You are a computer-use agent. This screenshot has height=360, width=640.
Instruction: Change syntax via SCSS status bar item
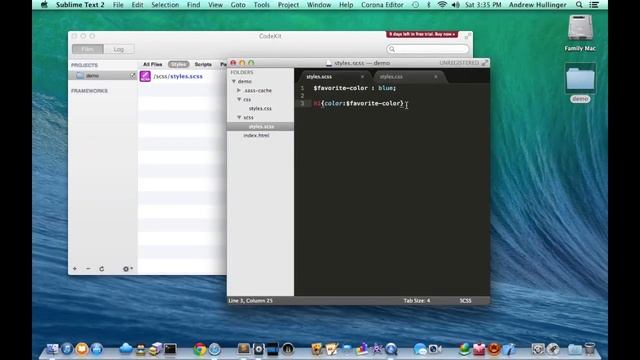[x=465, y=300]
